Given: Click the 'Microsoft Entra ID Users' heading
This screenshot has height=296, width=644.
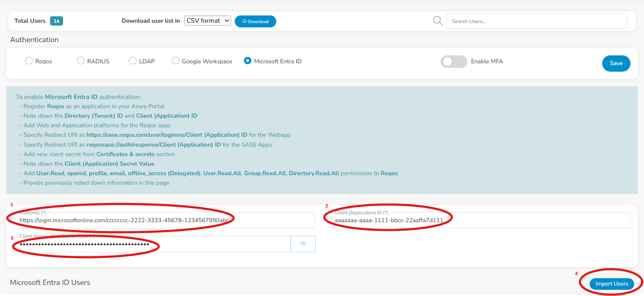Looking at the screenshot, I should coord(50,283).
